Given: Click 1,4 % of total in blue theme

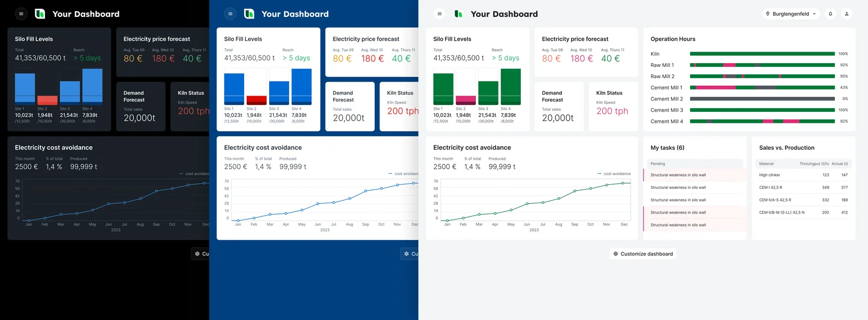Looking at the screenshot, I should point(263,167).
